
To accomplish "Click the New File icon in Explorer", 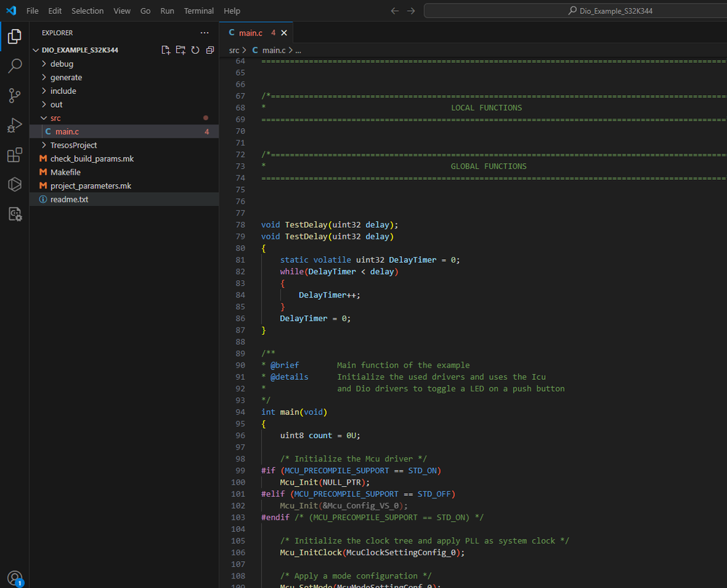I will click(x=166, y=50).
